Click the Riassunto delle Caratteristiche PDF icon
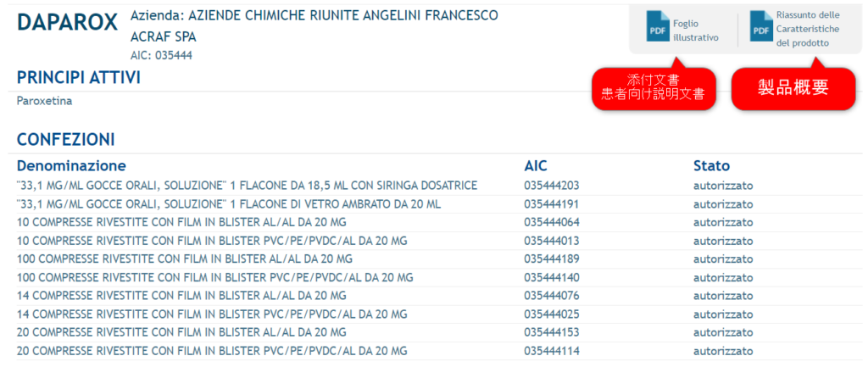Screen dimensions: 868x367 tap(760, 31)
